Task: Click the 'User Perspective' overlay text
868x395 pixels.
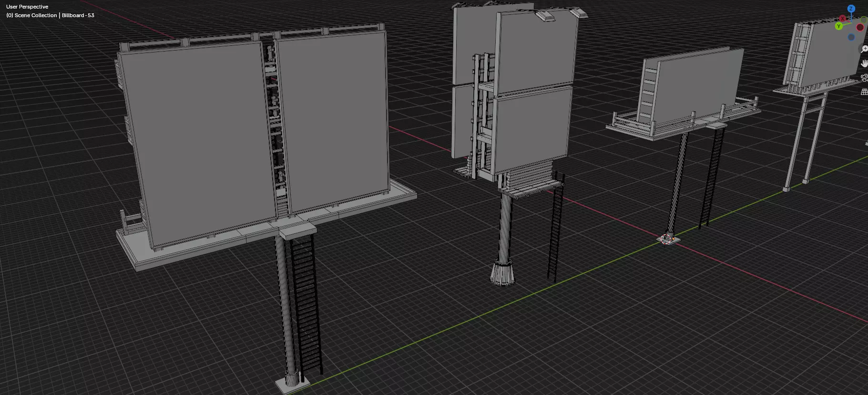Action: point(27,7)
